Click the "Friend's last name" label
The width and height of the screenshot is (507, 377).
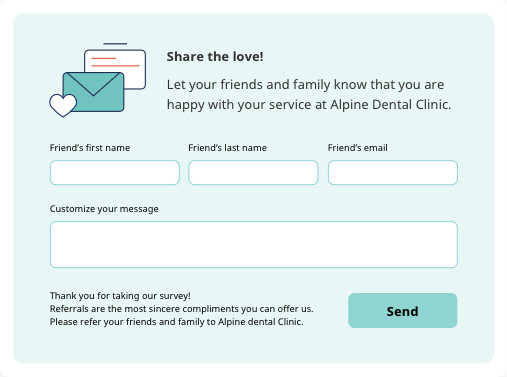point(228,148)
